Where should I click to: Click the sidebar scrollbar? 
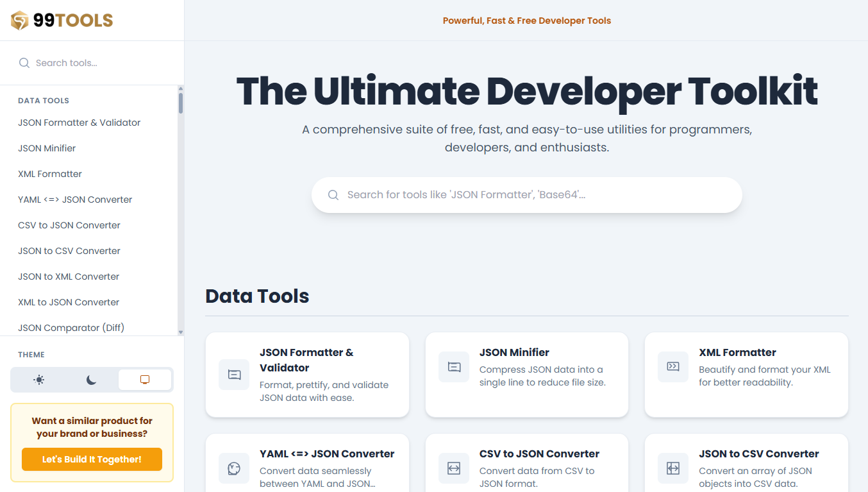click(x=181, y=103)
